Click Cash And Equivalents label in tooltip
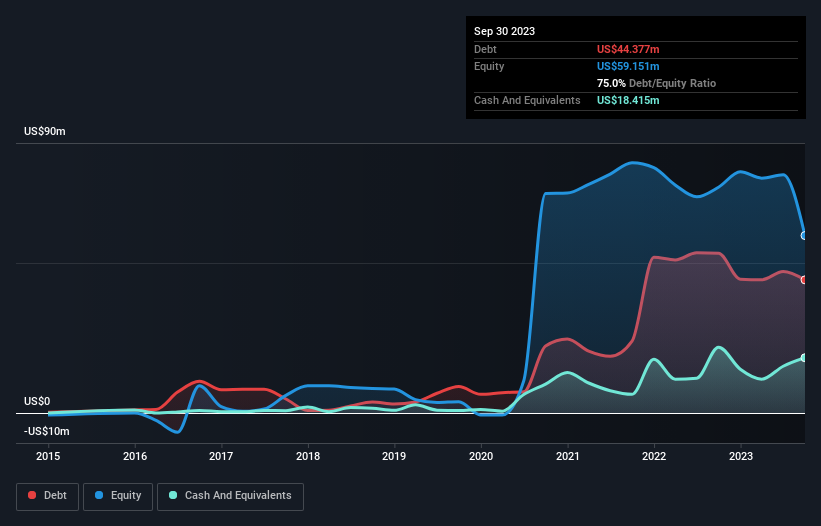 (527, 100)
